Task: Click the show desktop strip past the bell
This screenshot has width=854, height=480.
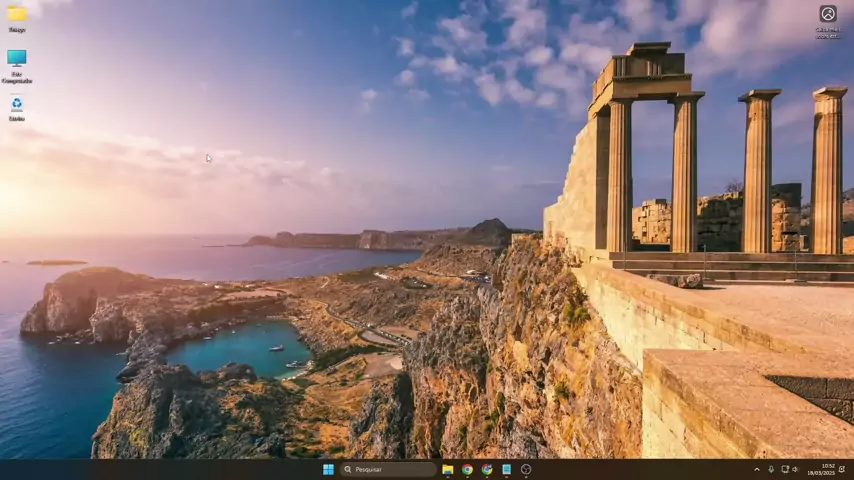Action: (x=852, y=469)
